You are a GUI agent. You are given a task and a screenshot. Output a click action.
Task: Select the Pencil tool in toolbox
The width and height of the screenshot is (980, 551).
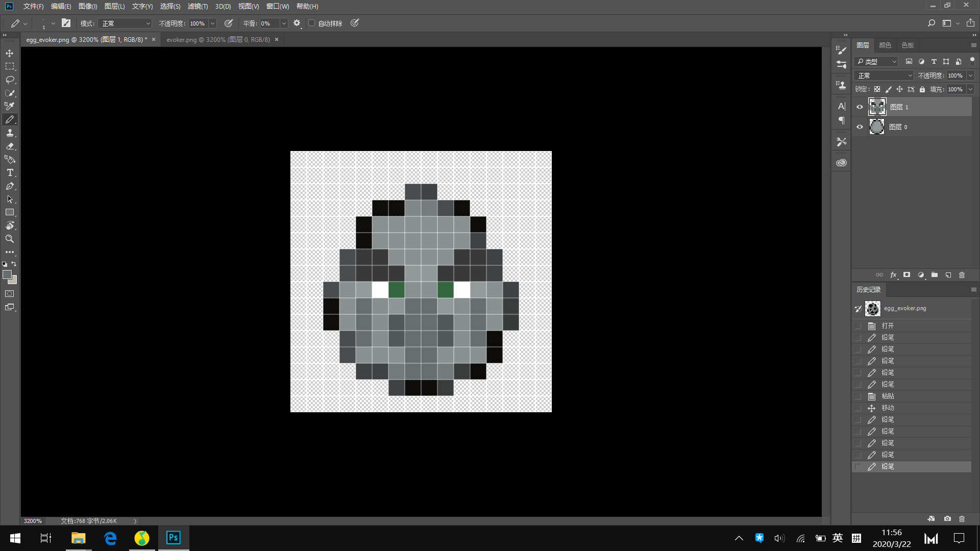10,119
